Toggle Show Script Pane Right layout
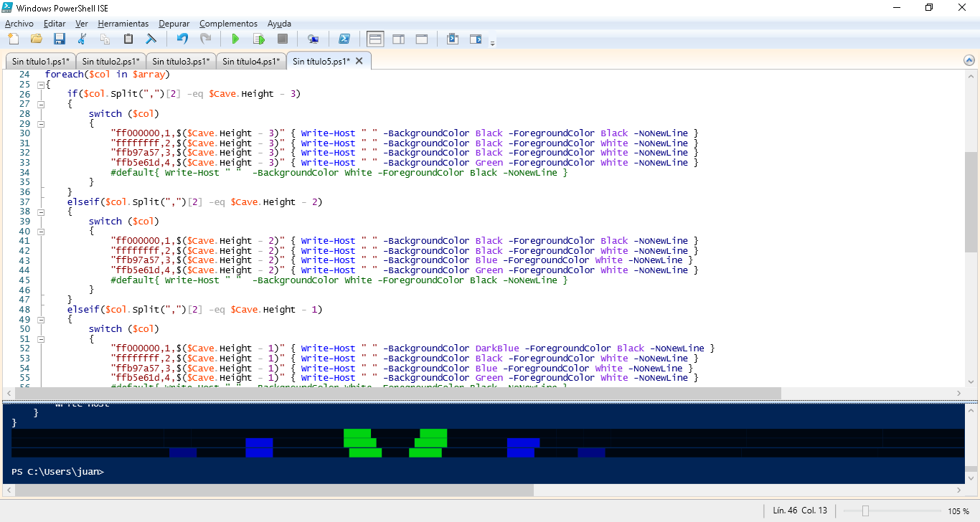This screenshot has height=522, width=980. (398, 39)
